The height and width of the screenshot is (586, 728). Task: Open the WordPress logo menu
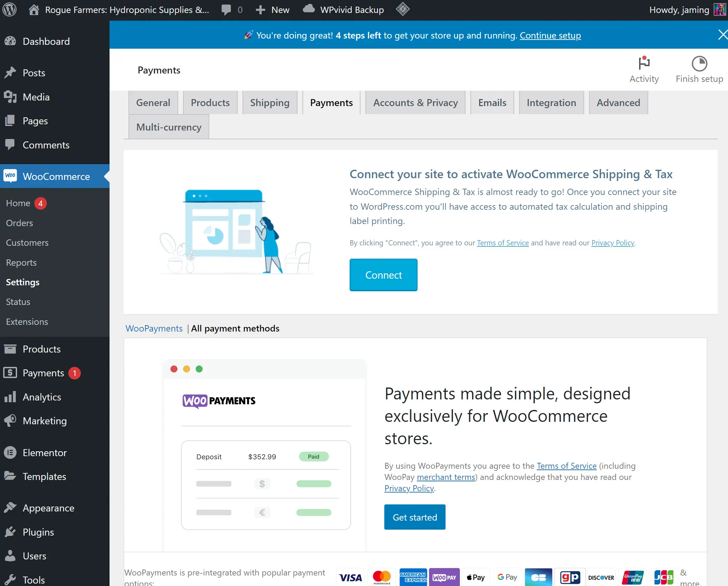point(9,9)
